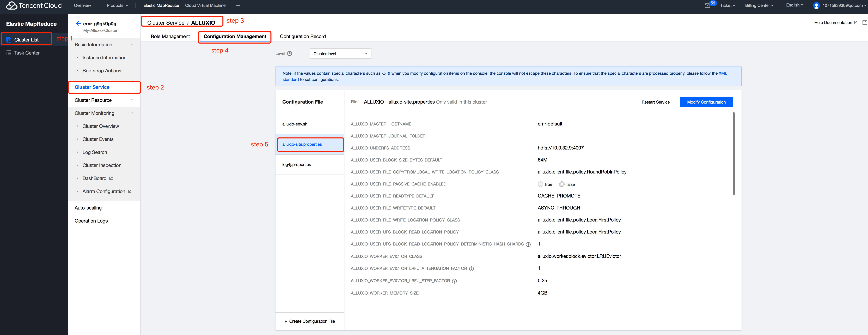Image resolution: width=868 pixels, height=335 pixels.
Task: Select false for PASSIVE_CACHE_ENABLED
Action: [x=562, y=184]
